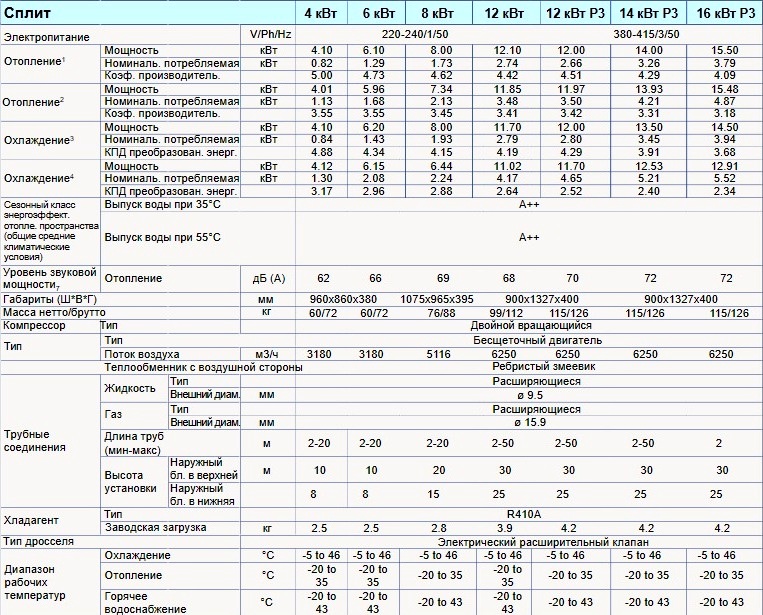Click the lower height value '15'
Image resolution: width=763 pixels, height=615 pixels.
433,494
